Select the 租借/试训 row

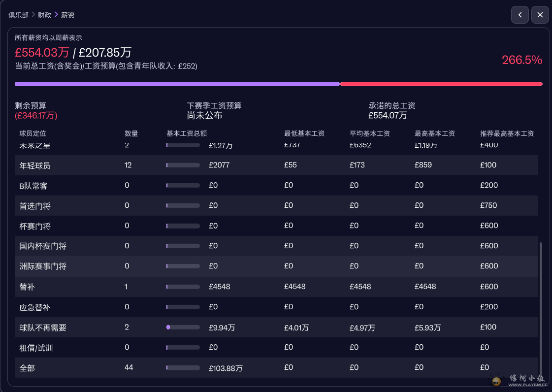click(x=276, y=347)
